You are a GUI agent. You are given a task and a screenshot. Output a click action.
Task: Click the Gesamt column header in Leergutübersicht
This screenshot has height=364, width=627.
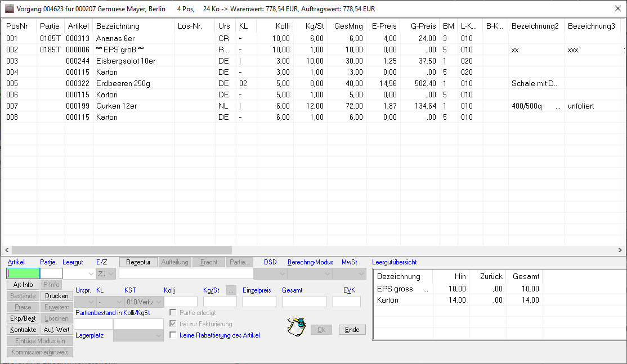[524, 276]
